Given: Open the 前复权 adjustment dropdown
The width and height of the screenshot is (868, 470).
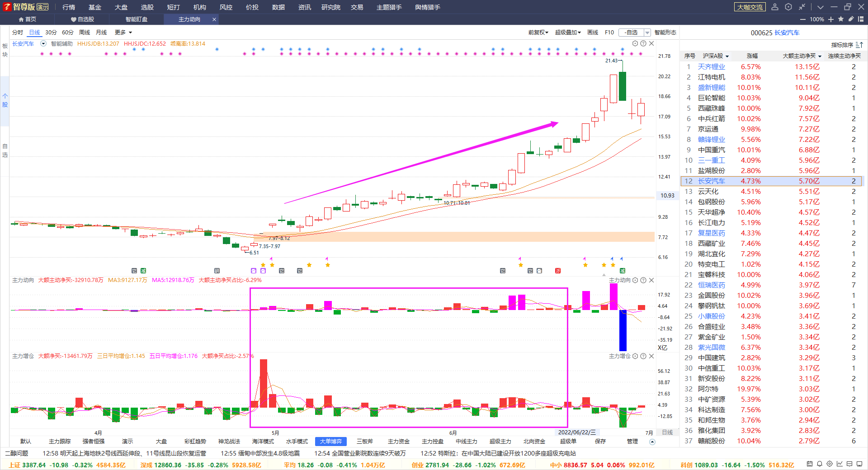Looking at the screenshot, I should click(538, 33).
